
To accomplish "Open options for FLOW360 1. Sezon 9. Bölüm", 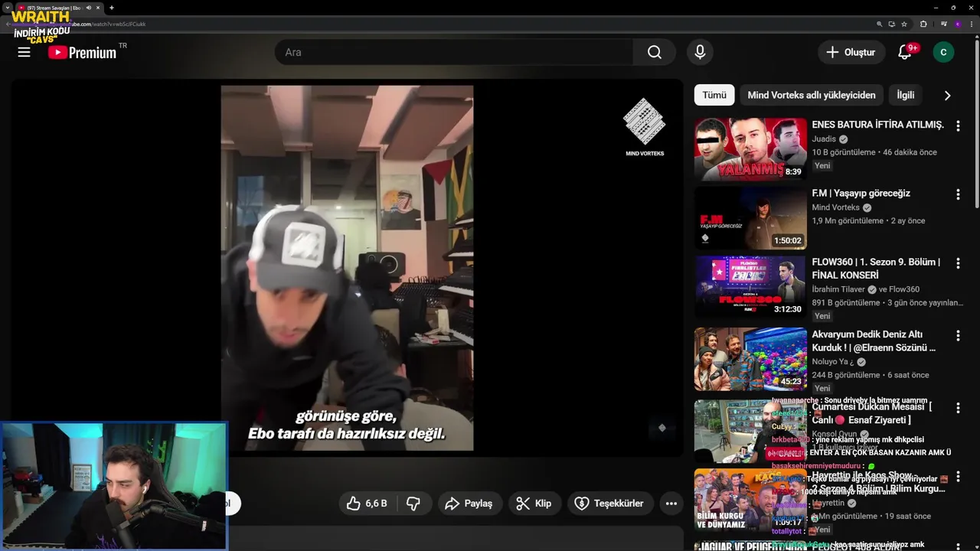I will click(x=958, y=263).
